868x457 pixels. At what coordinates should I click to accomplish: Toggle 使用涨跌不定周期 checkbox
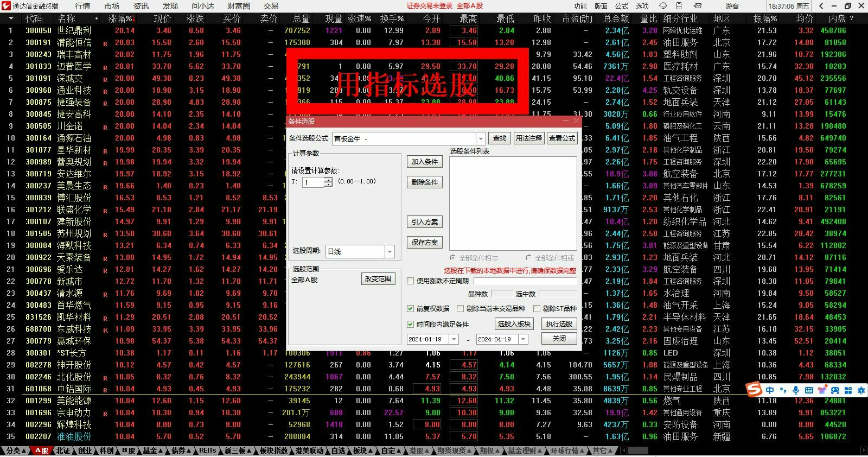tap(410, 281)
